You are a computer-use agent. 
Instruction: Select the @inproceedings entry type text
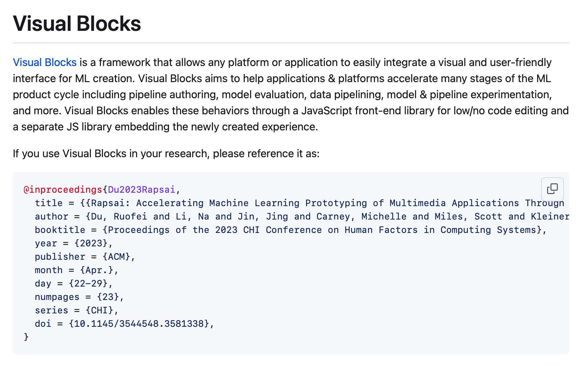tap(63, 190)
